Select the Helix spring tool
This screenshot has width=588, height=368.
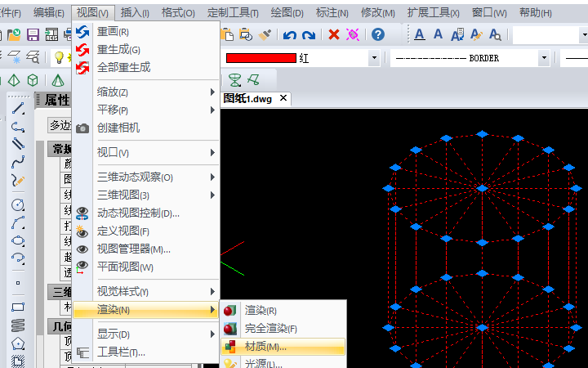point(18,325)
